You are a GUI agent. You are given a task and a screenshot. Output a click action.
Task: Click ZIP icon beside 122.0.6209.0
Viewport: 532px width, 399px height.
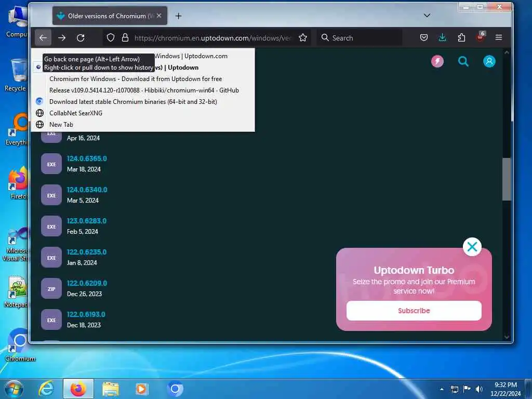coord(51,289)
